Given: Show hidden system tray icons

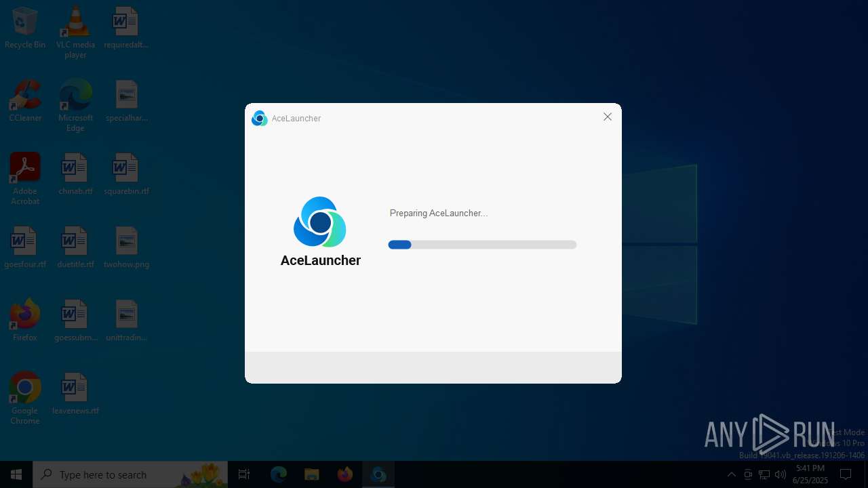Looking at the screenshot, I should (731, 474).
